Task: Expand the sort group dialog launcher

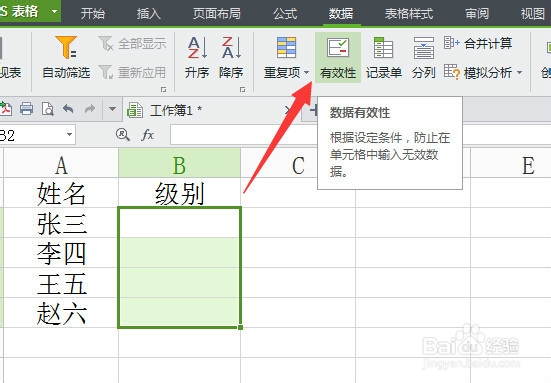Action: tap(242, 89)
